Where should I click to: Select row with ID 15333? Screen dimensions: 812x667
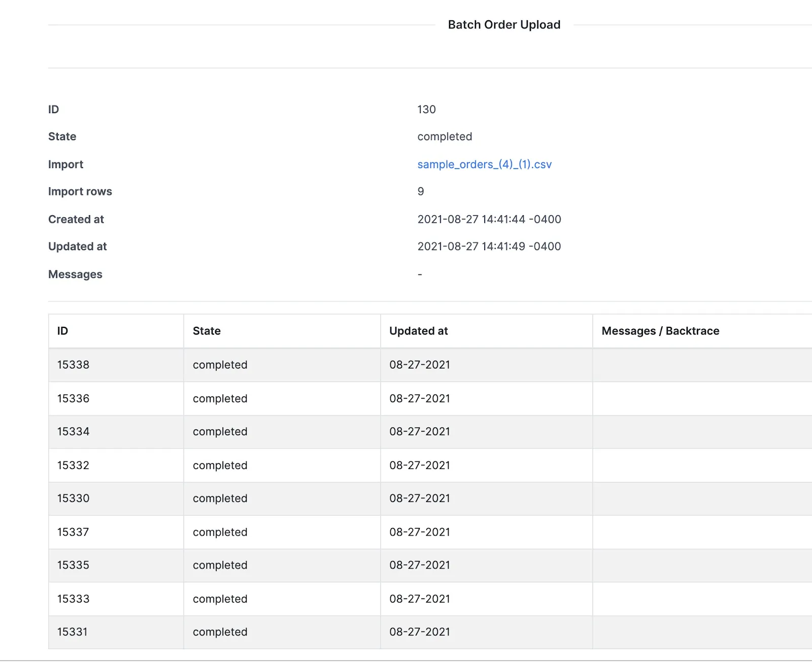[x=430, y=599]
